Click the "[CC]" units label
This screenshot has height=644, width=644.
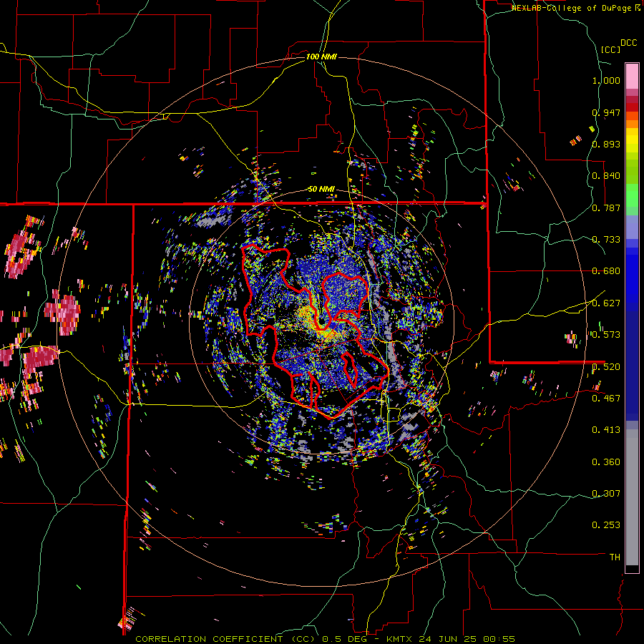click(x=610, y=49)
